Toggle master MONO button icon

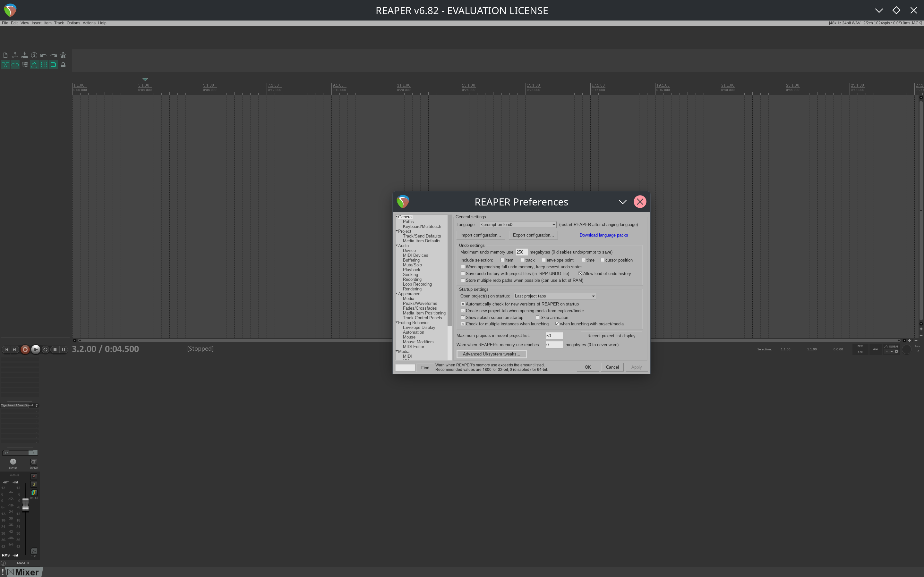[34, 462]
